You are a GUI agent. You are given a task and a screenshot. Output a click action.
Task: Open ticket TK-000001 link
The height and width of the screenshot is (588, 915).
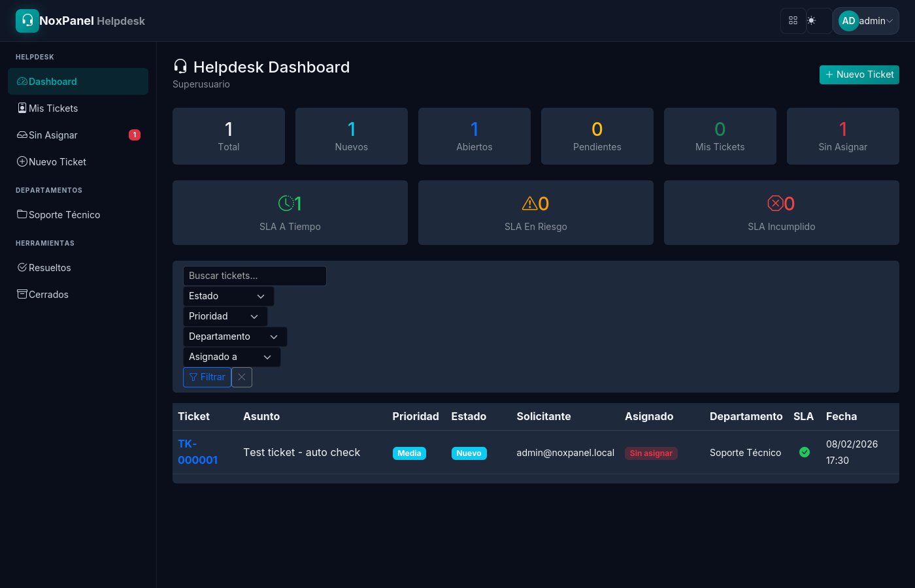point(197,451)
